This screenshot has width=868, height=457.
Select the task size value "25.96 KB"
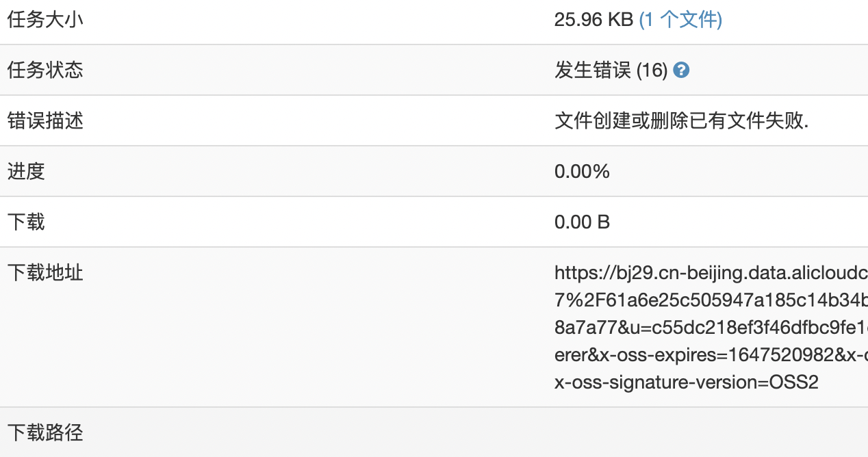click(589, 19)
